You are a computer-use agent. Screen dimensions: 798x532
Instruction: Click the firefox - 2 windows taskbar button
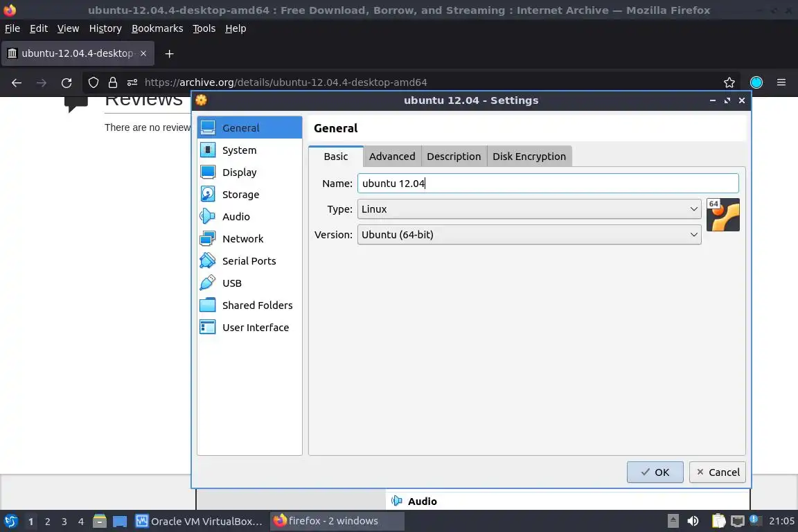click(x=337, y=522)
